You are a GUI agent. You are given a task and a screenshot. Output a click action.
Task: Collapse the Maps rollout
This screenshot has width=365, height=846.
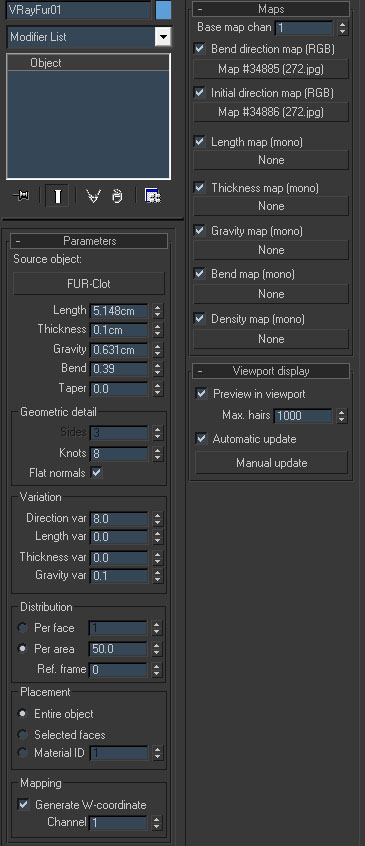[x=271, y=9]
